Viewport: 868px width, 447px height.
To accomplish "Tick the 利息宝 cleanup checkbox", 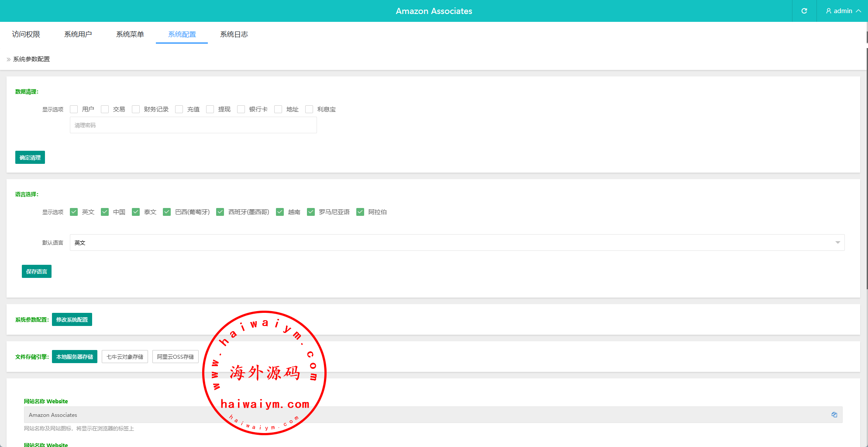I will point(309,109).
